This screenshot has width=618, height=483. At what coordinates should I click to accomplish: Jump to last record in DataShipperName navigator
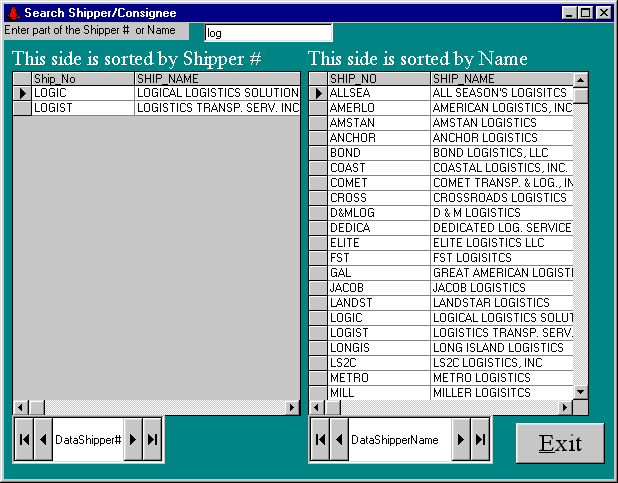click(x=480, y=440)
